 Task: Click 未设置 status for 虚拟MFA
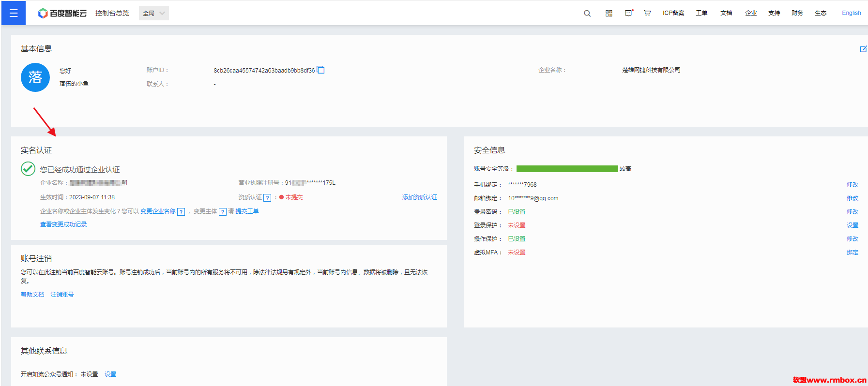(x=517, y=252)
